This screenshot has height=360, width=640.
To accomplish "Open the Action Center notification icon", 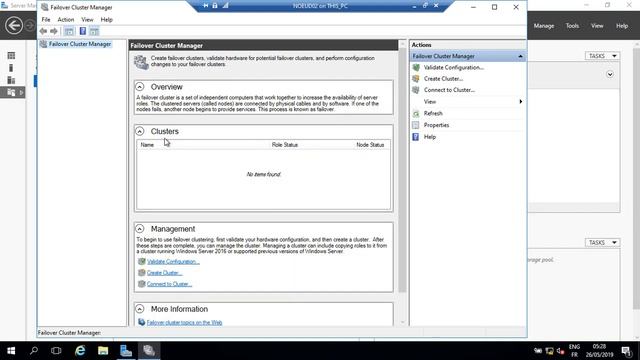I will [626, 351].
